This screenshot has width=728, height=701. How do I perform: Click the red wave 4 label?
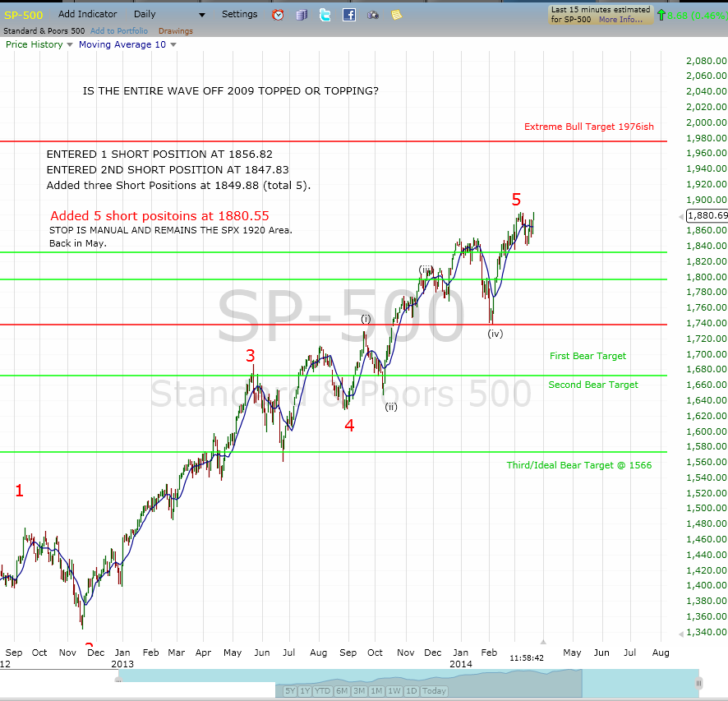[x=349, y=425]
